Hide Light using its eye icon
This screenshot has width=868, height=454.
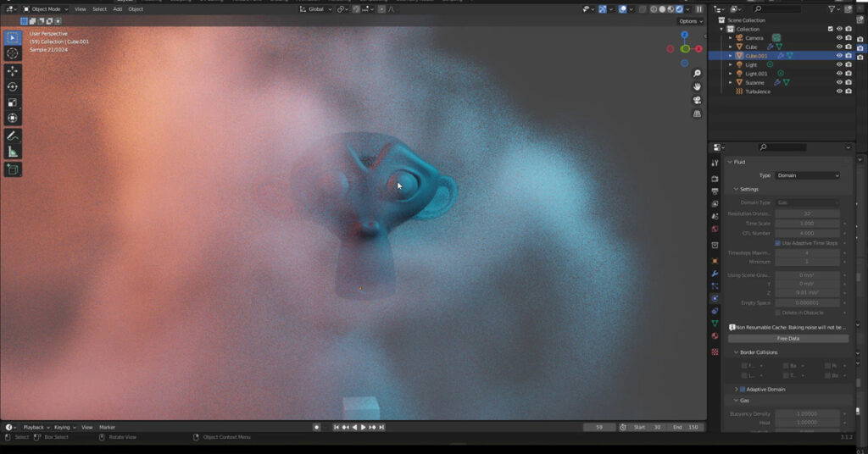(x=839, y=64)
